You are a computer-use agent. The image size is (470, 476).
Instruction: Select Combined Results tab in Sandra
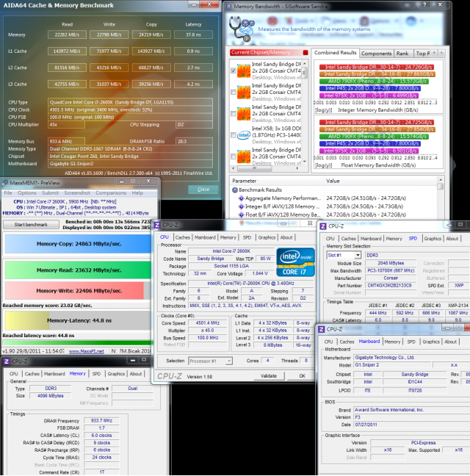point(336,52)
